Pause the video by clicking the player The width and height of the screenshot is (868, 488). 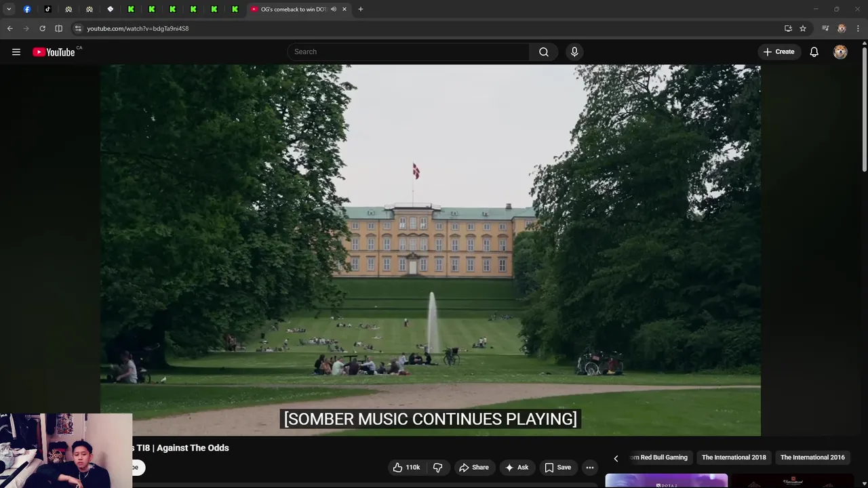click(430, 250)
